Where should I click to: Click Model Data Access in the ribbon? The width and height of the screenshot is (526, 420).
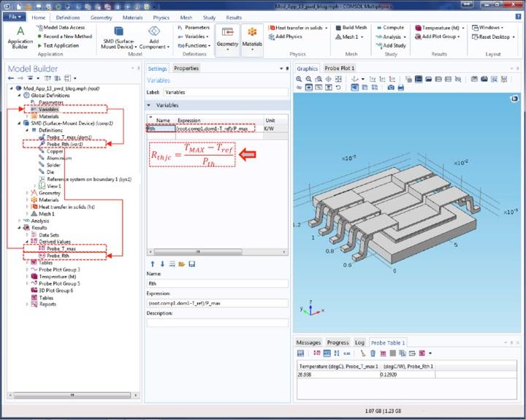tap(61, 28)
